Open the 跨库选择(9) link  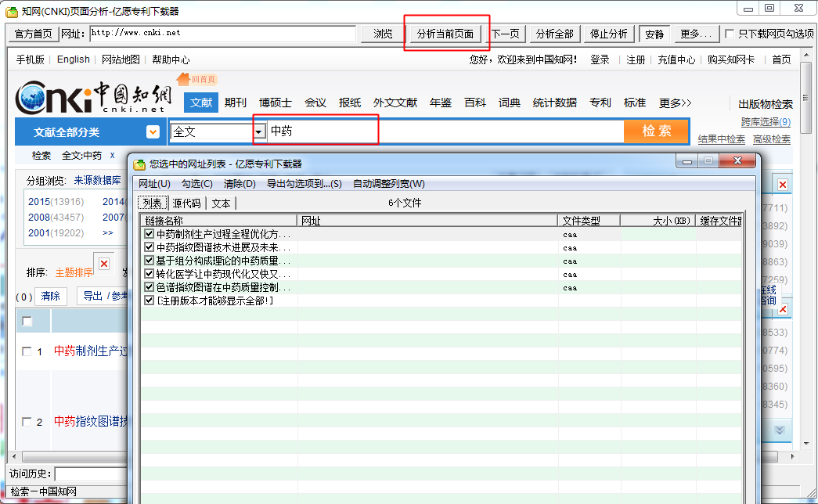[x=766, y=121]
